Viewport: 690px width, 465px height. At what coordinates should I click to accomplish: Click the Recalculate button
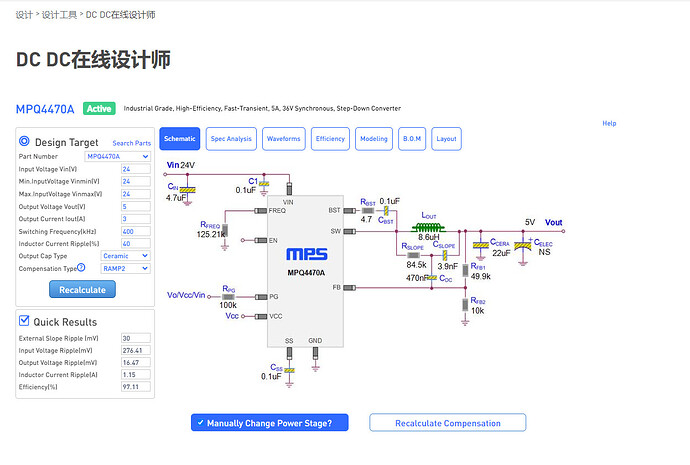(82, 289)
